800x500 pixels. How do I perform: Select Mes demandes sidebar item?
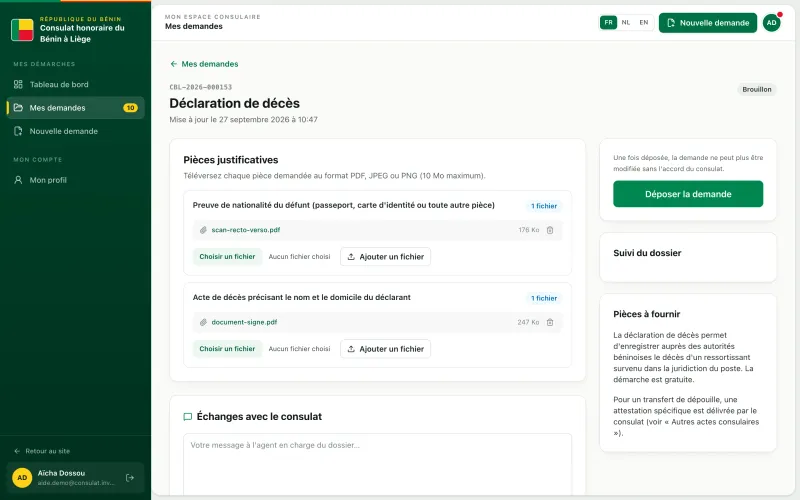[x=76, y=108]
